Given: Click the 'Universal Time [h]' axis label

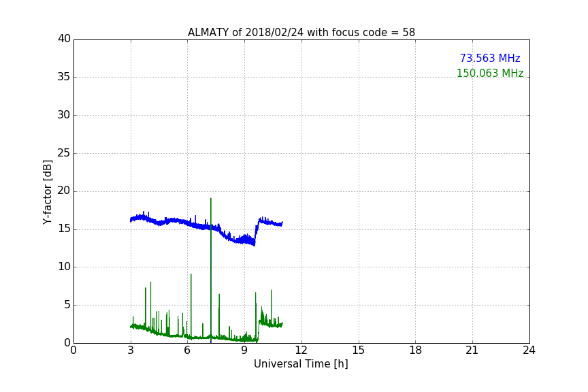Looking at the screenshot, I should [301, 364].
